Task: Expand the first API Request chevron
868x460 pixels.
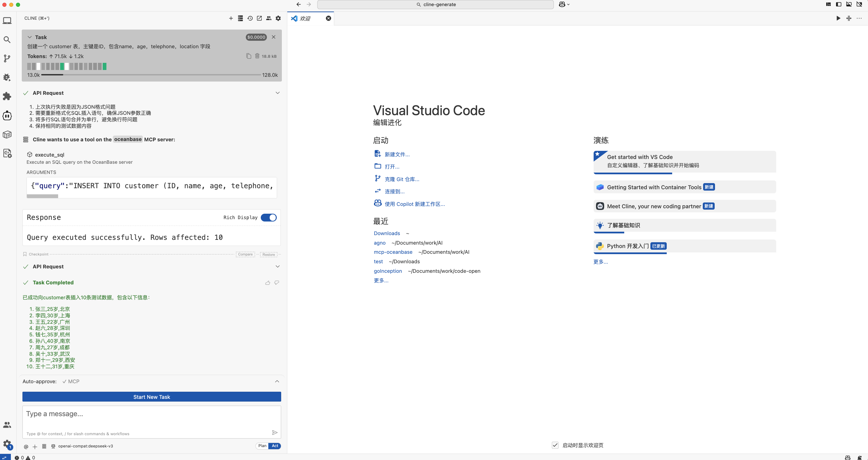Action: point(277,93)
